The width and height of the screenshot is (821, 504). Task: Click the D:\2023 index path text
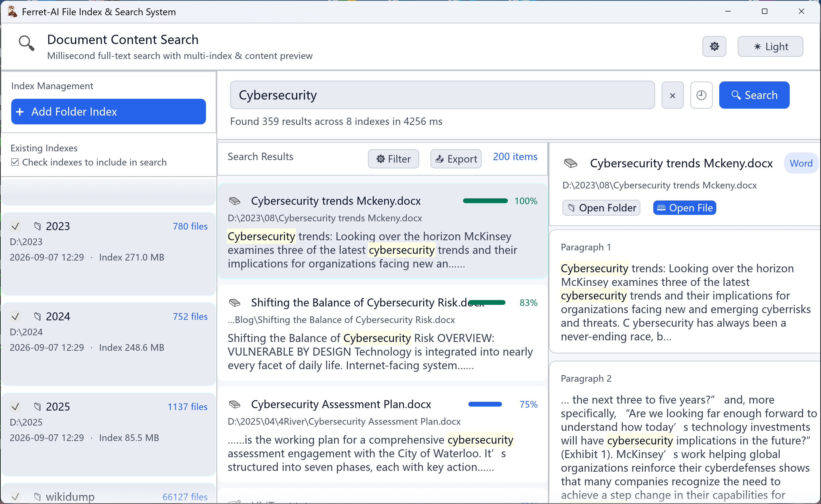pyautogui.click(x=26, y=242)
